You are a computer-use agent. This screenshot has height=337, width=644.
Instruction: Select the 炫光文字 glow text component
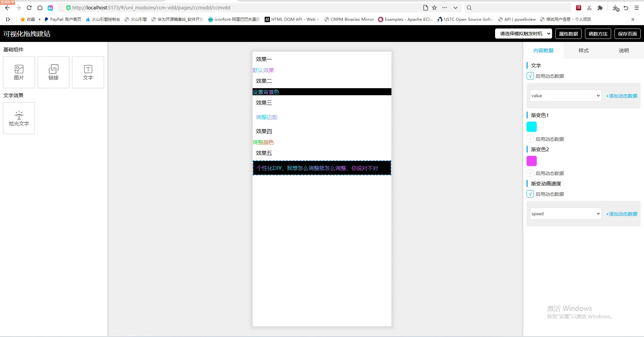[x=19, y=118]
